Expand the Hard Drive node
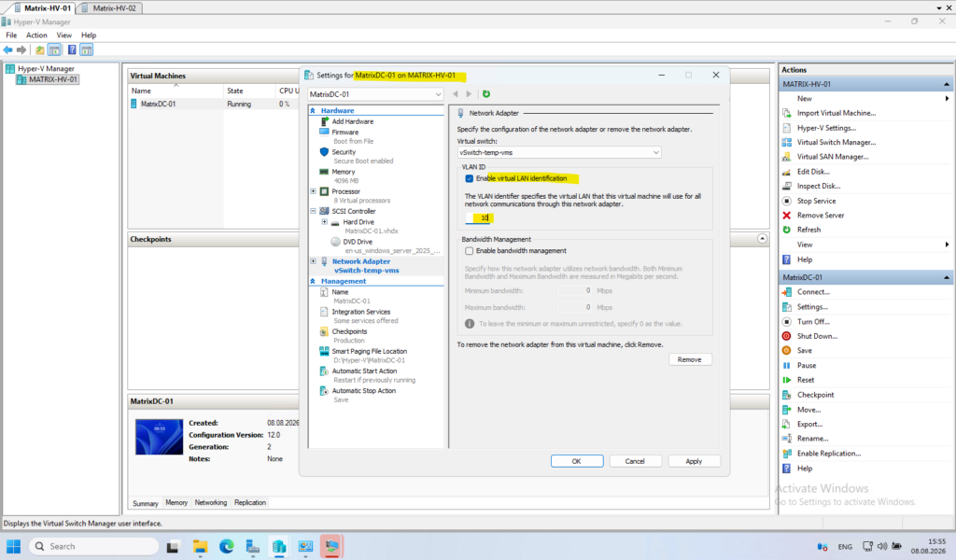Image resolution: width=956 pixels, height=560 pixels. (324, 222)
